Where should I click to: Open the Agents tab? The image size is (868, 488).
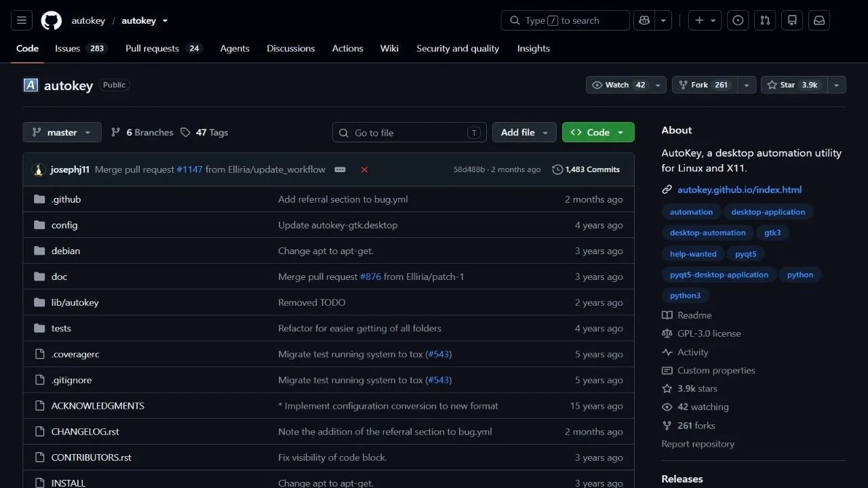click(x=235, y=48)
